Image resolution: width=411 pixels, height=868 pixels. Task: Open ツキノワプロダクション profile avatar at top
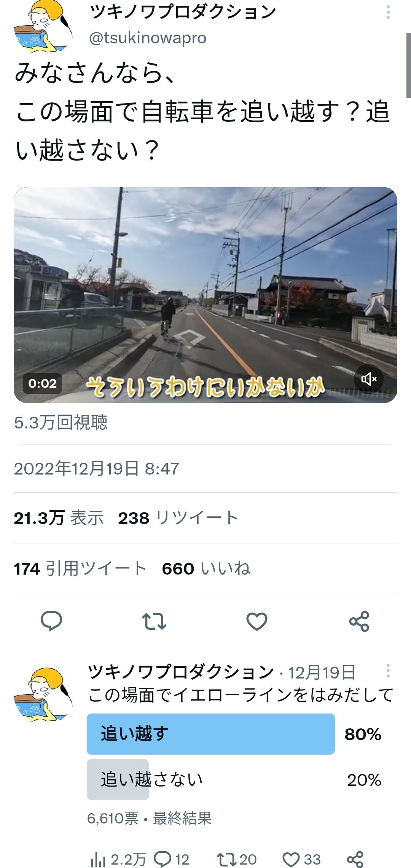(x=43, y=26)
